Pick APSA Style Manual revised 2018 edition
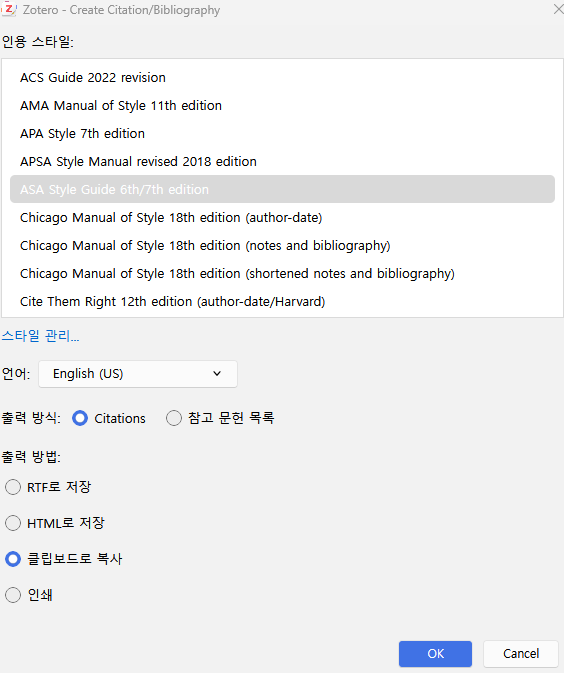Screen dimensions: 564x673 click(282, 161)
